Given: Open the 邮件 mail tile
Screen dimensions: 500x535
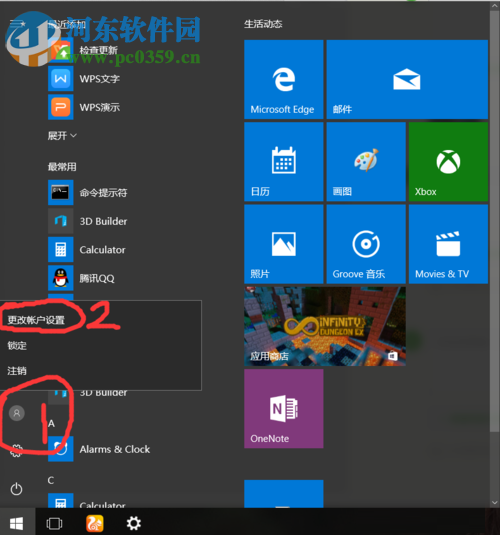Looking at the screenshot, I should 407,79.
